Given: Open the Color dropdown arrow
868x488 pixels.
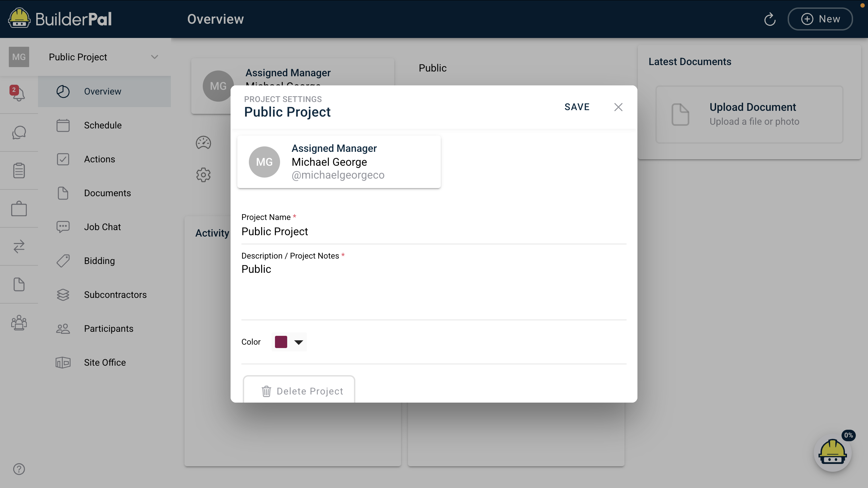Looking at the screenshot, I should pyautogui.click(x=298, y=342).
